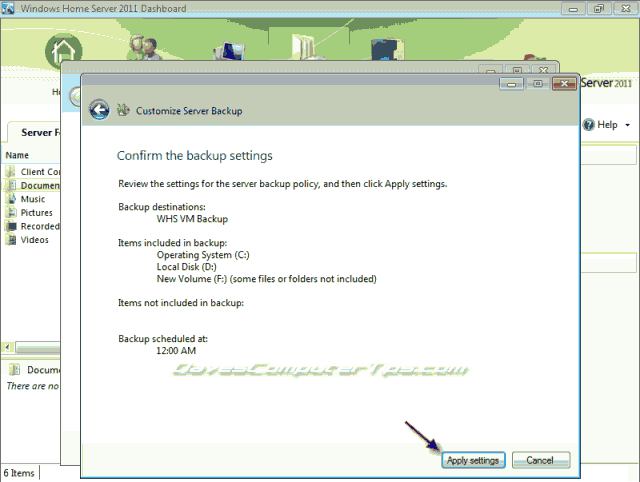Click the left arrow of horizontal scrollbar
The height and width of the screenshot is (482, 640).
pos(7,347)
